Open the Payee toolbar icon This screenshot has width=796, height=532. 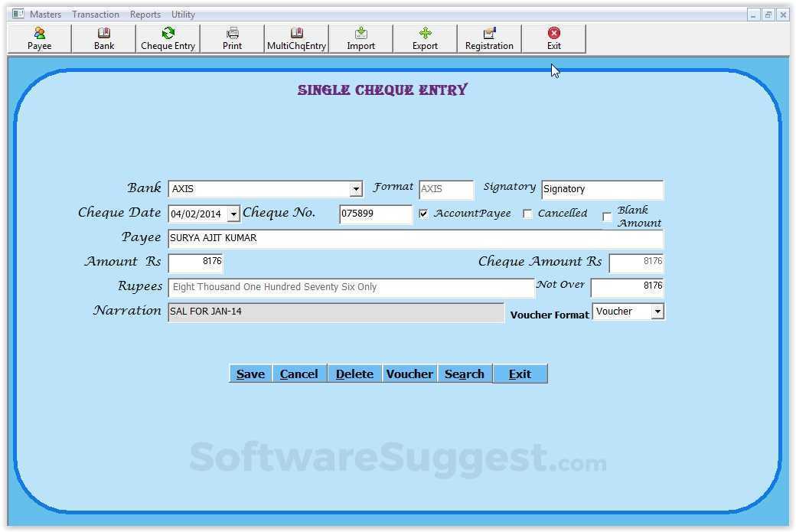38,38
